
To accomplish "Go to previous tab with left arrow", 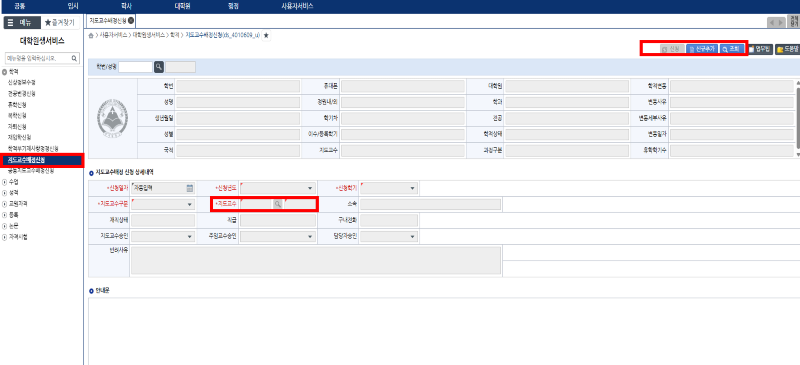I will [772, 22].
